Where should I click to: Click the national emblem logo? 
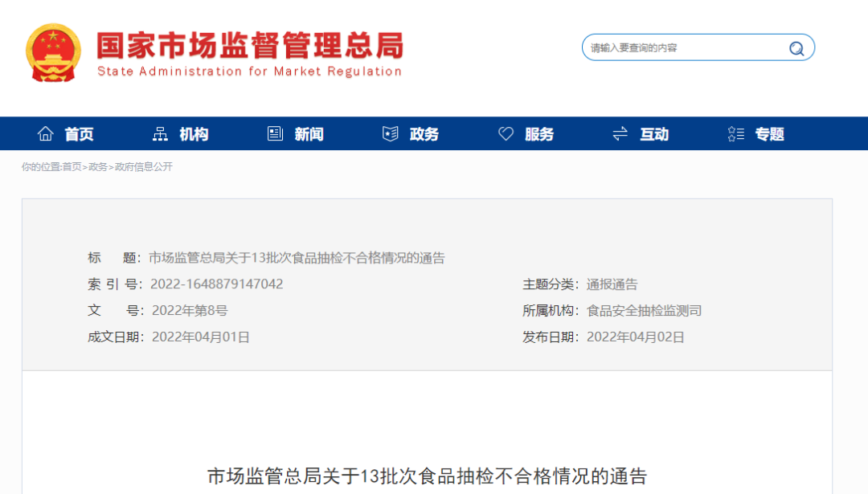[x=53, y=53]
